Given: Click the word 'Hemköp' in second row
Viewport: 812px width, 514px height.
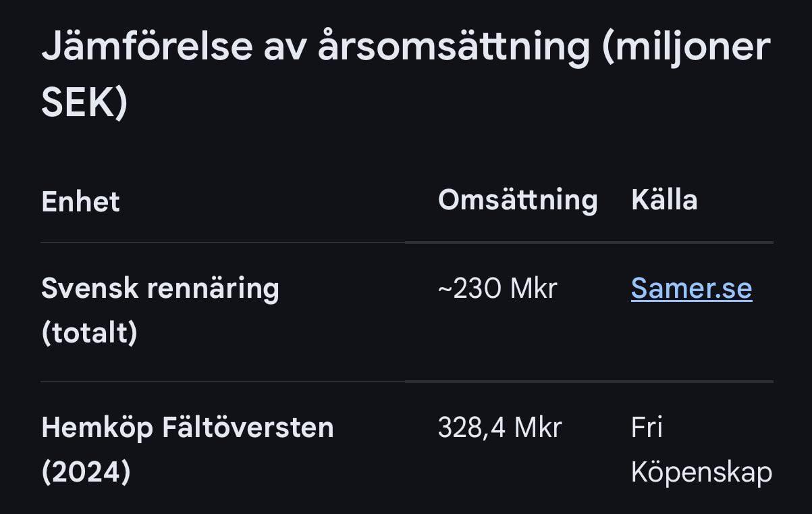Looking at the screenshot, I should pyautogui.click(x=97, y=428).
